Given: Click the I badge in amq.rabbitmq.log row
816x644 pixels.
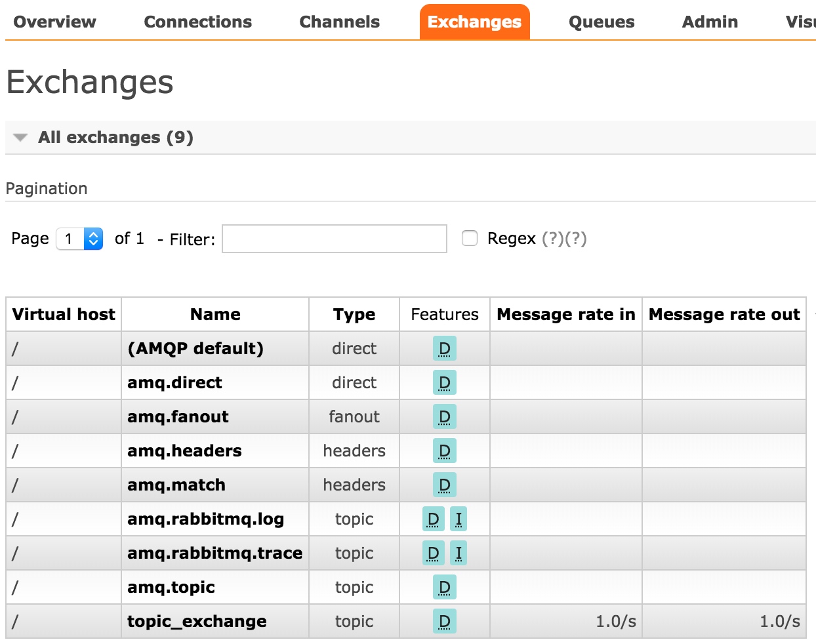Looking at the screenshot, I should 459,519.
